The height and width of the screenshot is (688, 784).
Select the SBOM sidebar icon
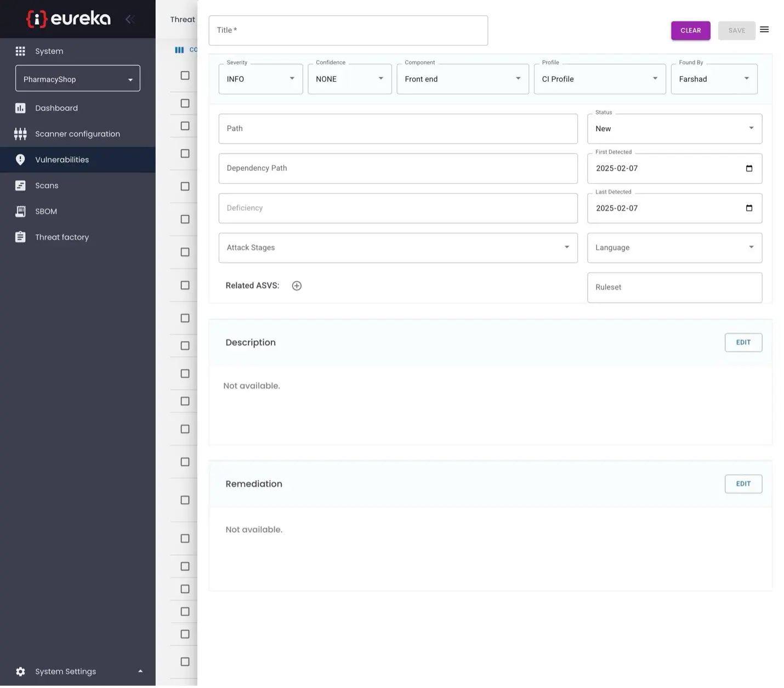pyautogui.click(x=20, y=211)
